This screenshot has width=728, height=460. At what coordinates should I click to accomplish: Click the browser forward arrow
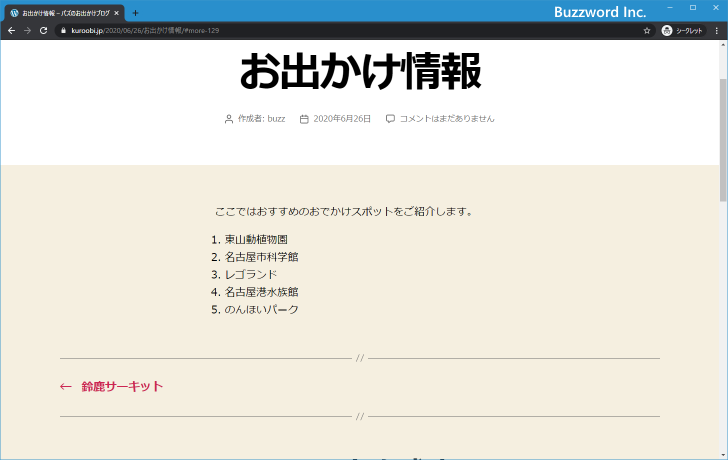tap(27, 31)
